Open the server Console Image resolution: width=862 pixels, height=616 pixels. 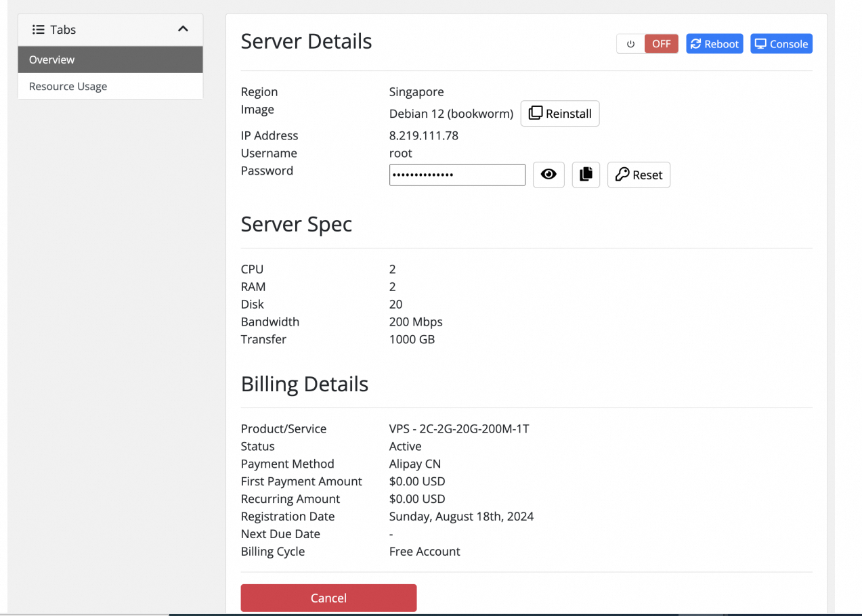781,44
